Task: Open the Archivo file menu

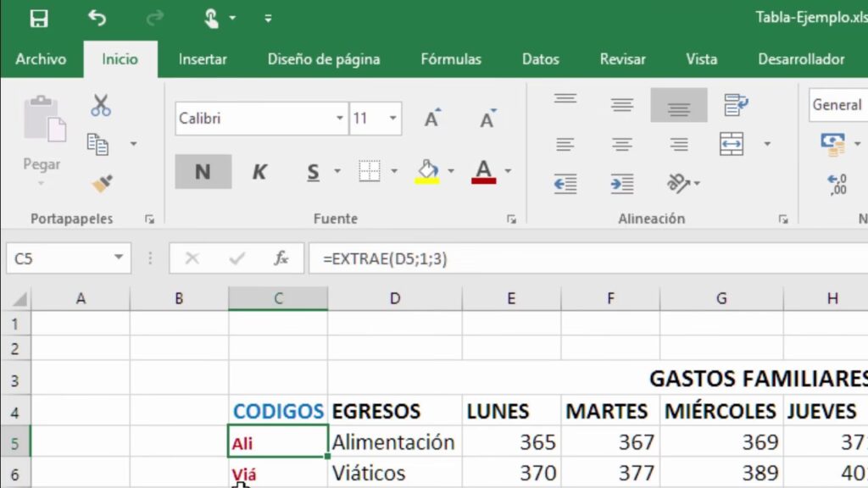Action: pos(41,59)
